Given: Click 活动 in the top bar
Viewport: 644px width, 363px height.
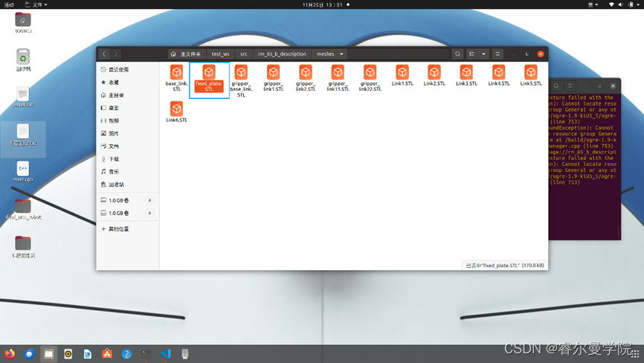Looking at the screenshot, I should (x=9, y=4).
